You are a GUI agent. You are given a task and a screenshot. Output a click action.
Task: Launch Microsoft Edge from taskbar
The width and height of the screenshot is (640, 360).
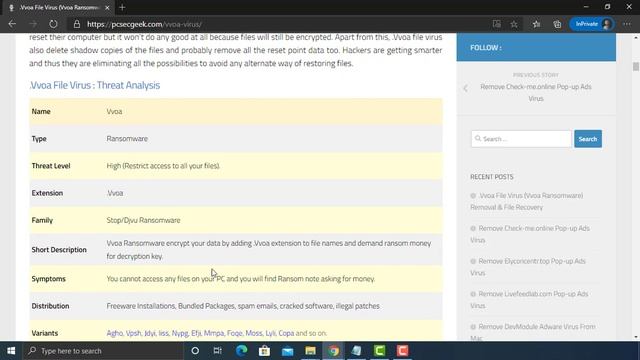tap(242, 351)
